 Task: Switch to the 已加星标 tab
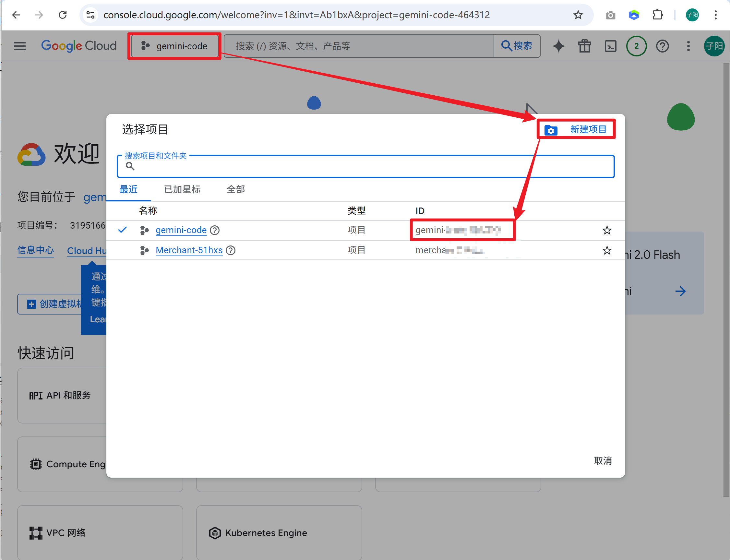click(x=182, y=190)
